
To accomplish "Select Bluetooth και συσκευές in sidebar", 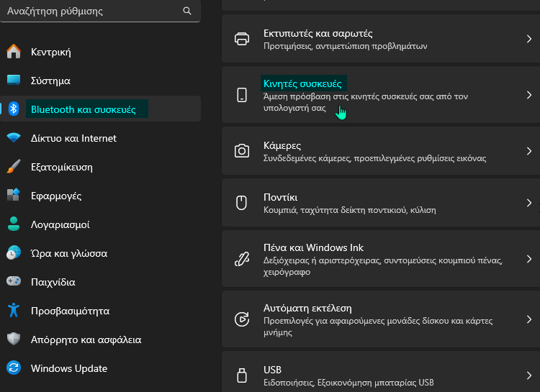I will click(x=100, y=109).
